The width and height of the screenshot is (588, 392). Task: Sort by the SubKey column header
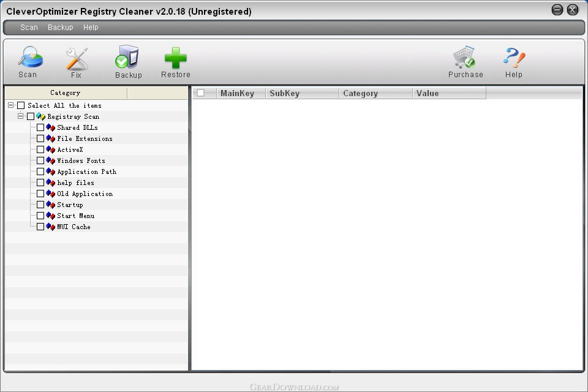[x=302, y=93]
